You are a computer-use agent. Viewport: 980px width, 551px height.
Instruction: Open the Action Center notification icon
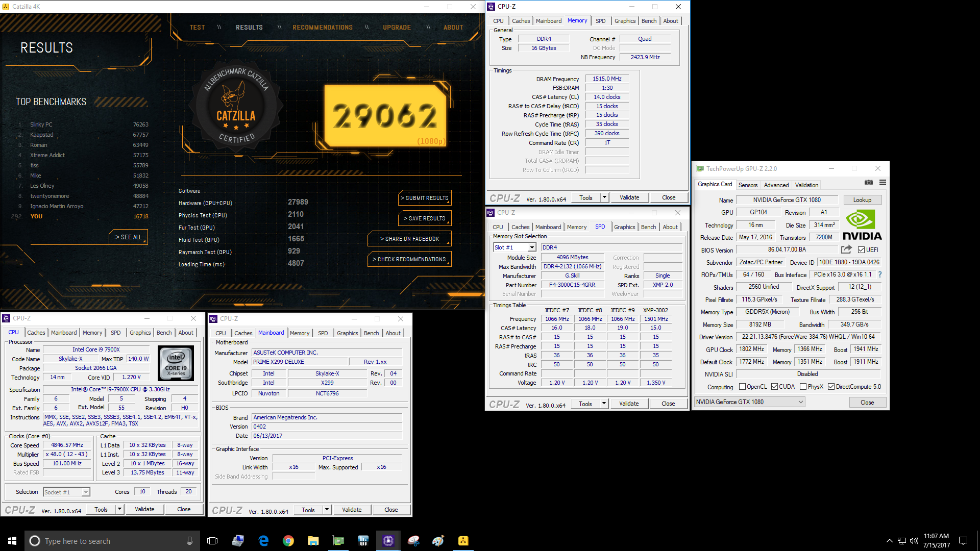click(963, 541)
